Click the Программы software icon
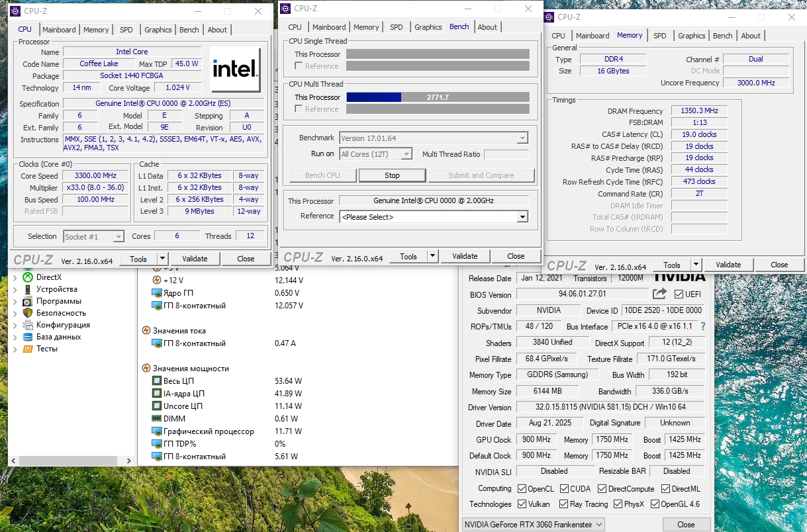This screenshot has height=532, width=807. 28,301
